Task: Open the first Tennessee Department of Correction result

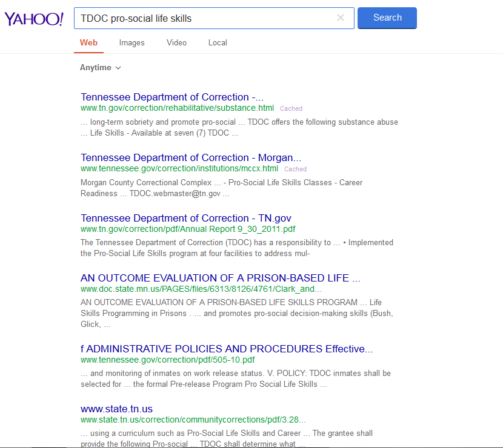Action: coord(172,97)
